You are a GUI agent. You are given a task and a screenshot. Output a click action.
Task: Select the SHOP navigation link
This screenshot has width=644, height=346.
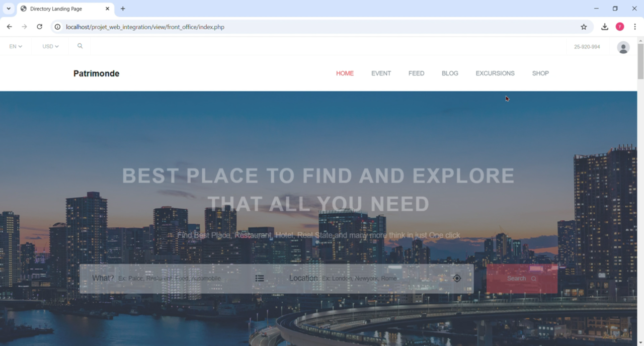click(x=540, y=73)
